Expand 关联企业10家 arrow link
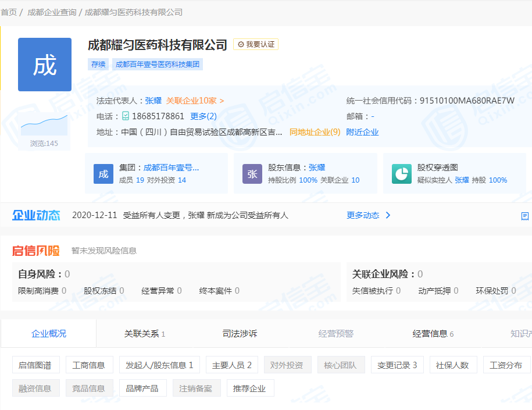The height and width of the screenshot is (410, 532). pos(195,101)
